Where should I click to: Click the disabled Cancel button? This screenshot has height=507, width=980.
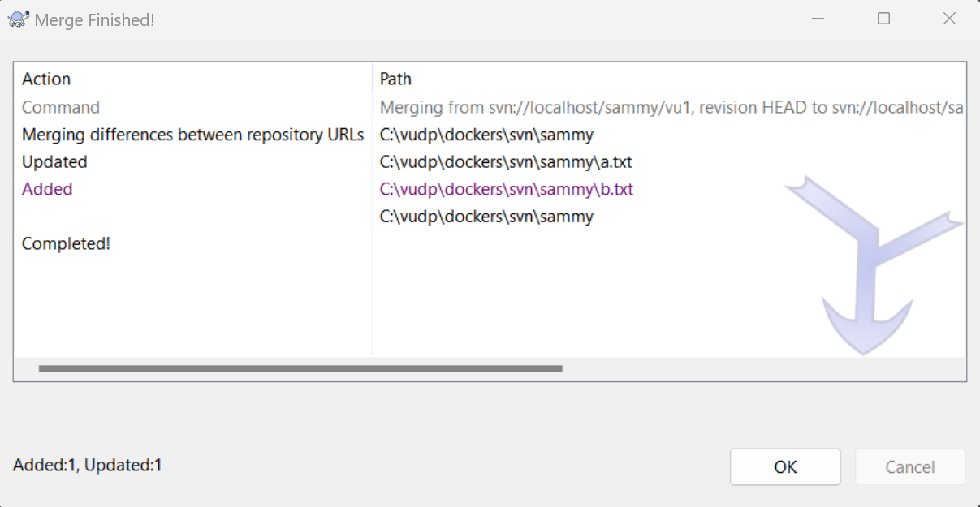coord(909,467)
